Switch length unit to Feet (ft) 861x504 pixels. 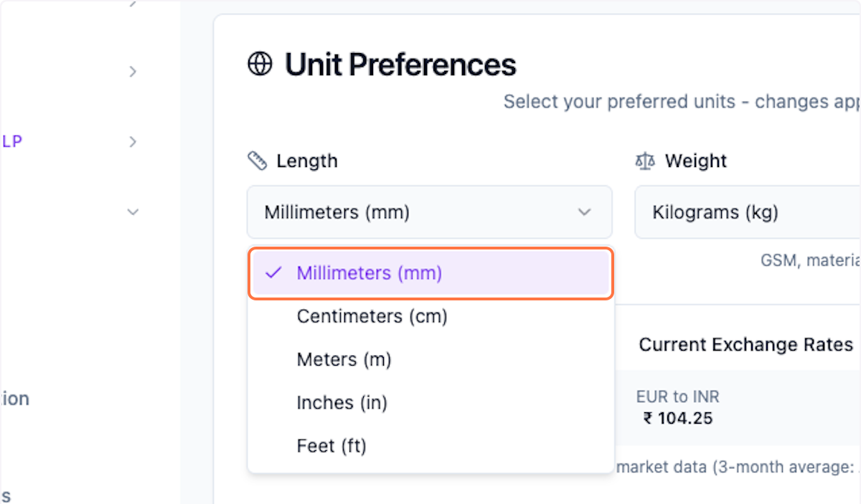click(331, 446)
